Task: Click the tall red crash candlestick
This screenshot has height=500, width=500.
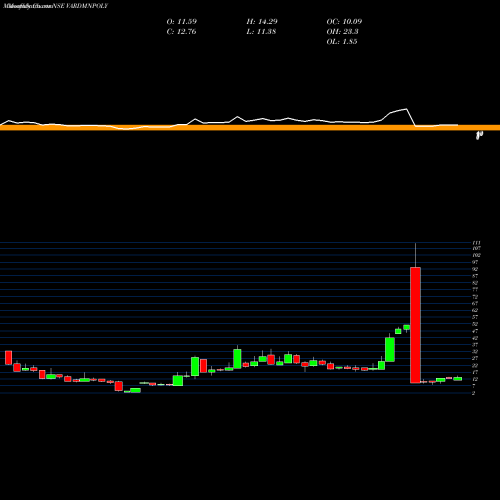Action: tap(415, 325)
